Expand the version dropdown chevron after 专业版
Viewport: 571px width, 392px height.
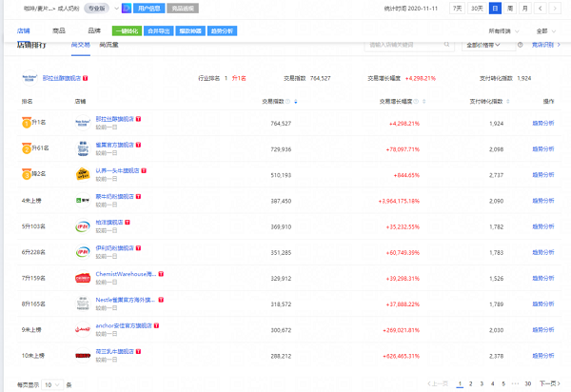coord(116,8)
